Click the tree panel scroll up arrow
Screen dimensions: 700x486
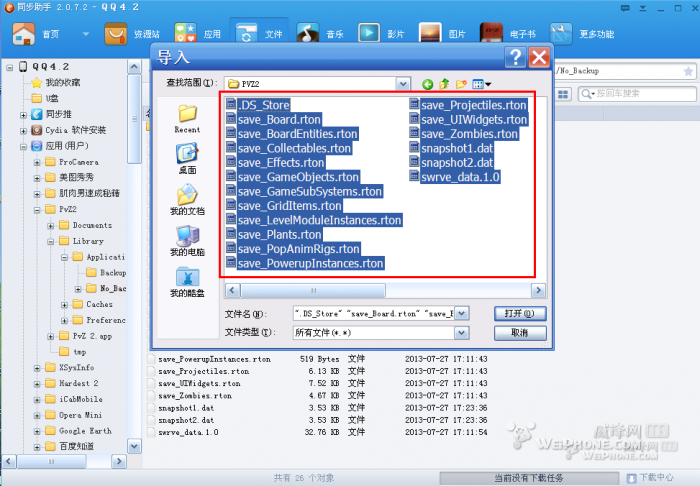point(134,67)
